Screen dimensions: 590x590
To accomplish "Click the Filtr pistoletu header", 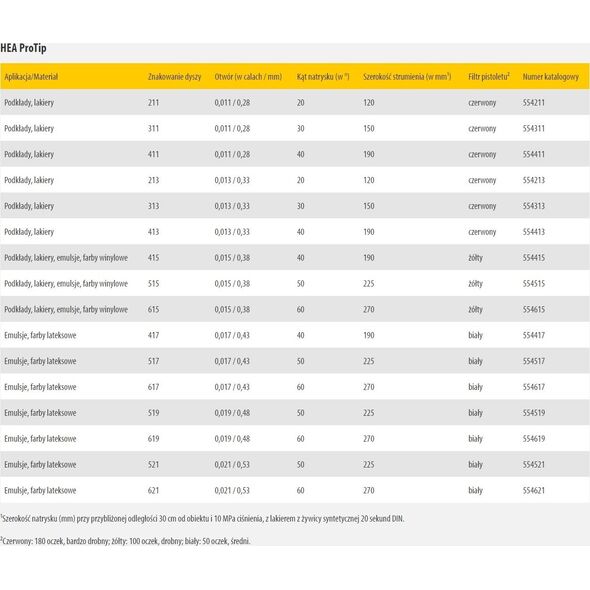I will tap(489, 77).
